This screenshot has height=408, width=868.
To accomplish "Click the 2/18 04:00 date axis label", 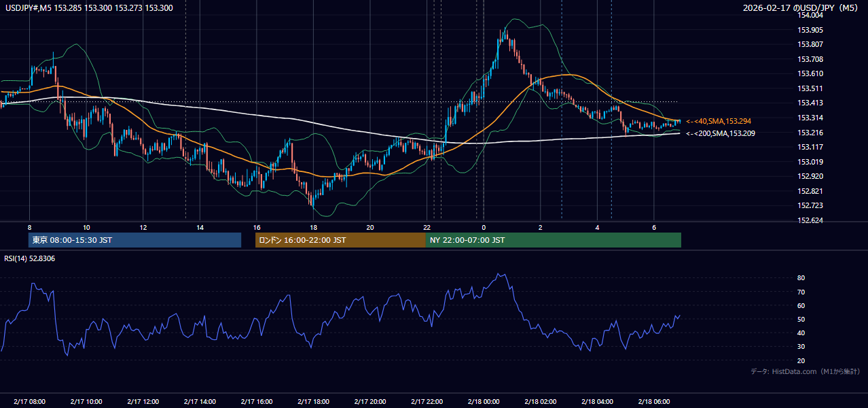I will [x=597, y=402].
